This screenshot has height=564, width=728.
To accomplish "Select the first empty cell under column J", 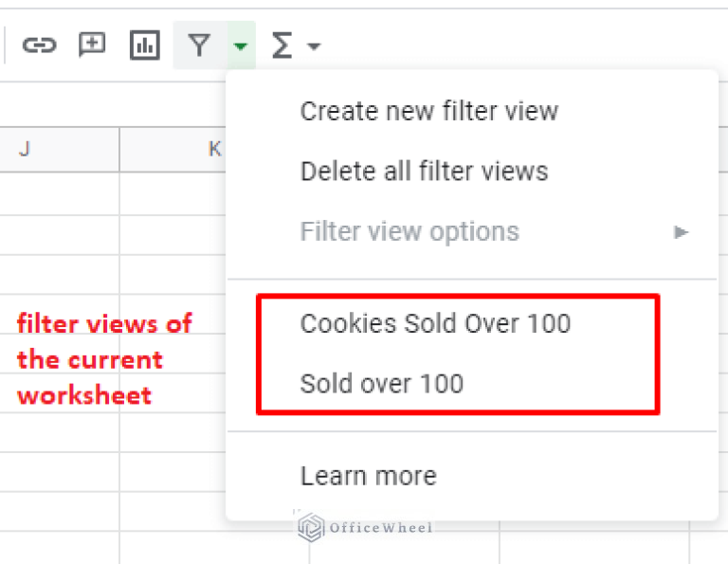I will tap(60, 193).
